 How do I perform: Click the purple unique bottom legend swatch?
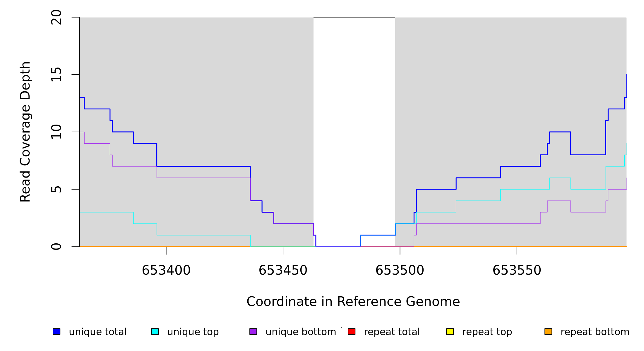(253, 331)
